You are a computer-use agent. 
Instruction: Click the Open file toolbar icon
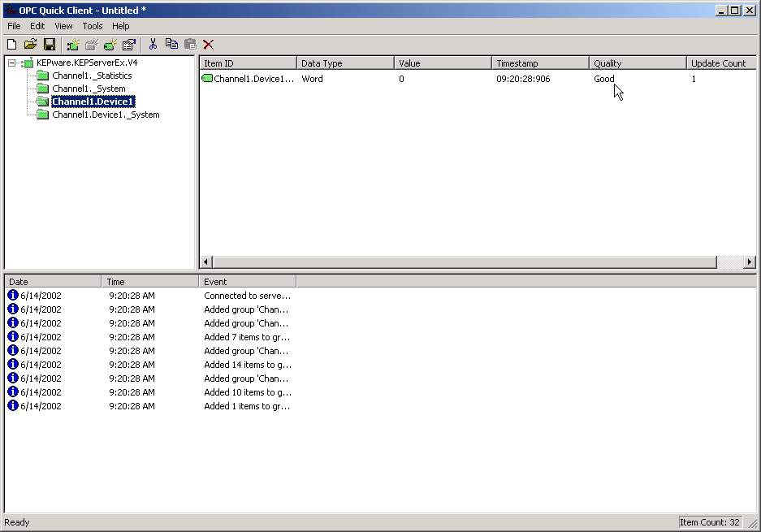click(x=30, y=45)
